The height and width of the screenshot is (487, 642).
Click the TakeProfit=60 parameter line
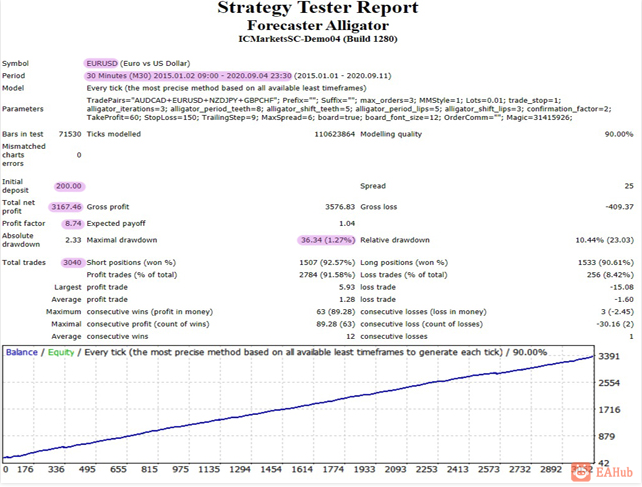329,118
